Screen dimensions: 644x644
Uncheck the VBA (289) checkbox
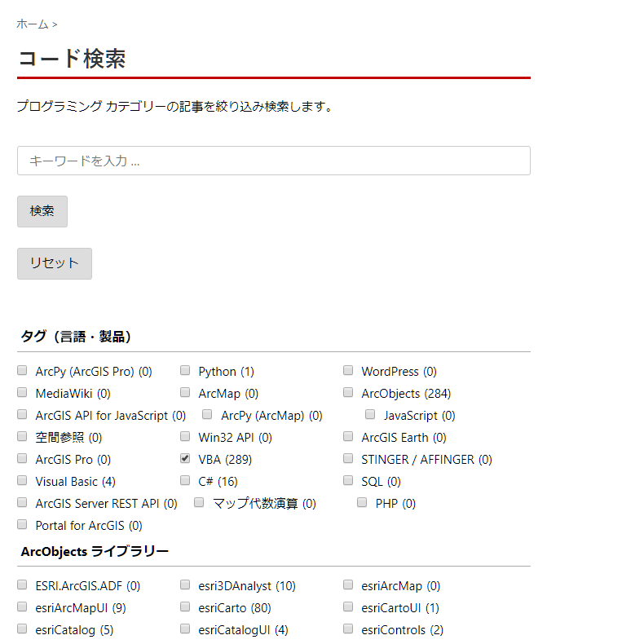185,458
